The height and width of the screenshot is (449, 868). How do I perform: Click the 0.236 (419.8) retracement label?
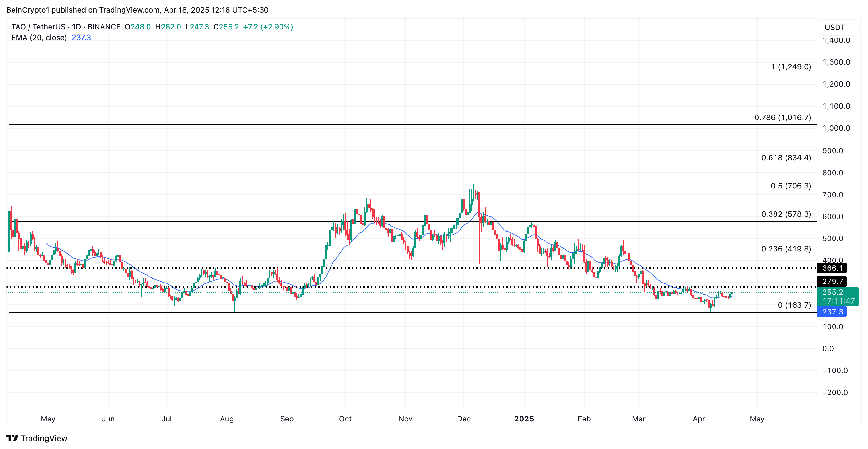point(786,249)
